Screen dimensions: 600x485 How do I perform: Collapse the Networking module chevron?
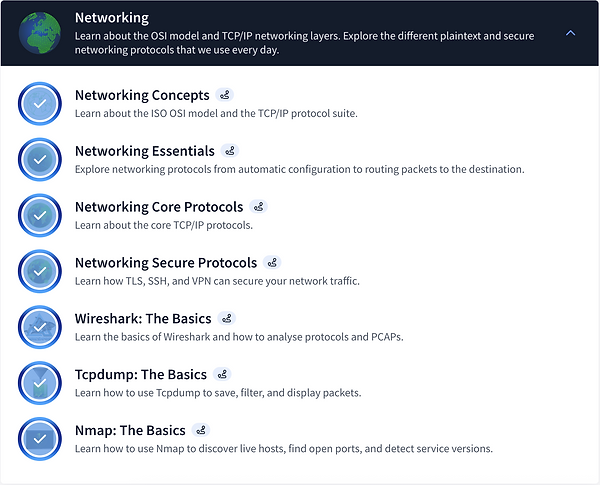click(x=570, y=33)
